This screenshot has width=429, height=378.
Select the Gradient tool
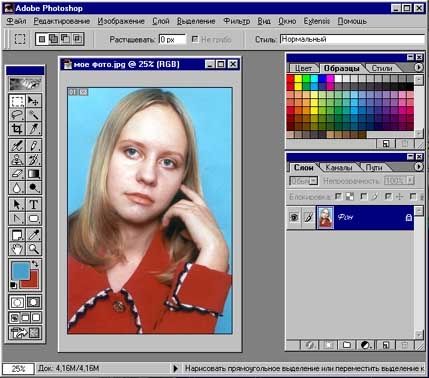point(33,174)
